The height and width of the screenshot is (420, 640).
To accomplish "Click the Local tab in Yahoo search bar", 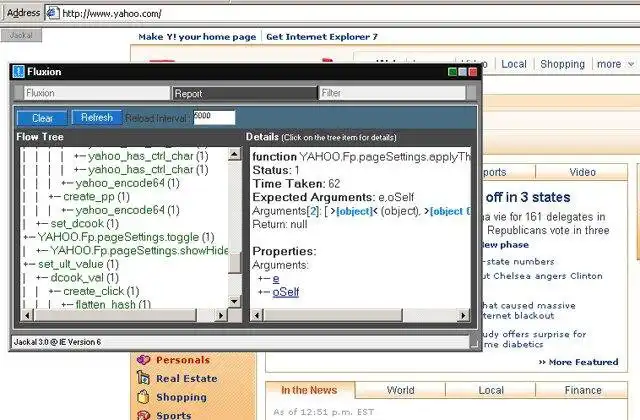I will point(514,64).
